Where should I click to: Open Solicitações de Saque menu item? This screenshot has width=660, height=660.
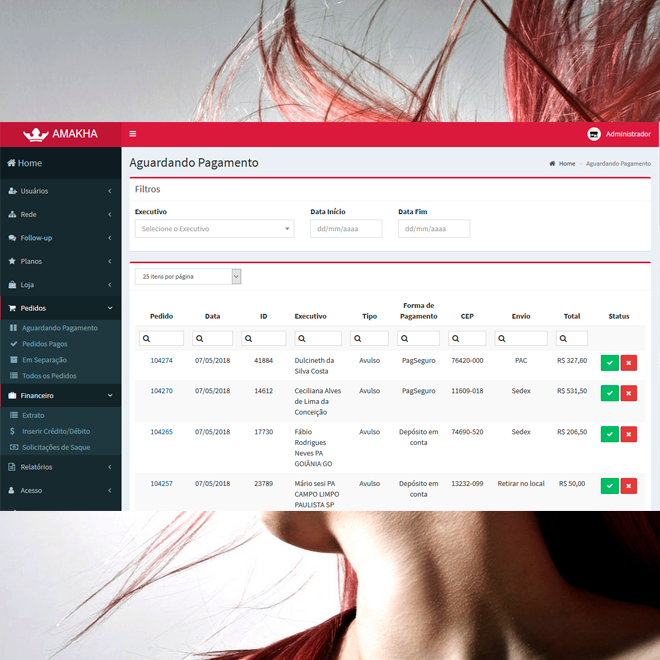pos(56,447)
